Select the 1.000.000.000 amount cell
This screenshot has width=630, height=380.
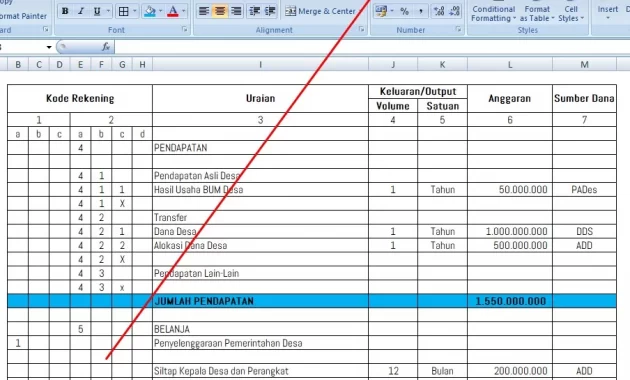pos(510,231)
